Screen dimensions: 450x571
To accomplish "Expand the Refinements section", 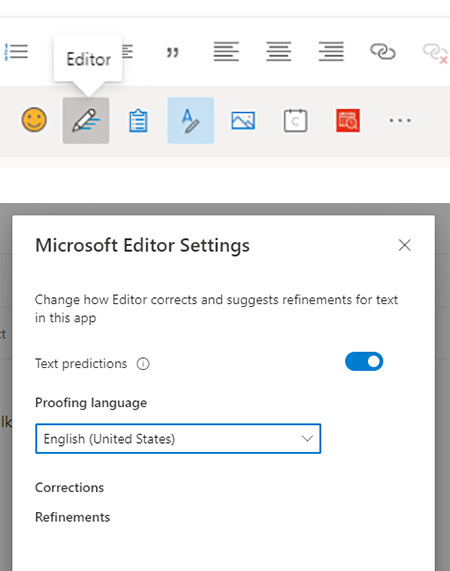I will [x=72, y=517].
